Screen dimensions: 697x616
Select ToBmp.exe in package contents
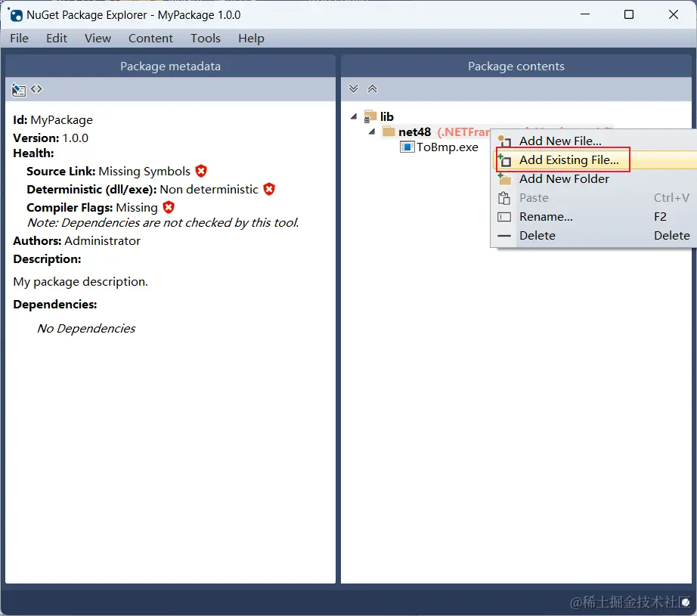448,147
